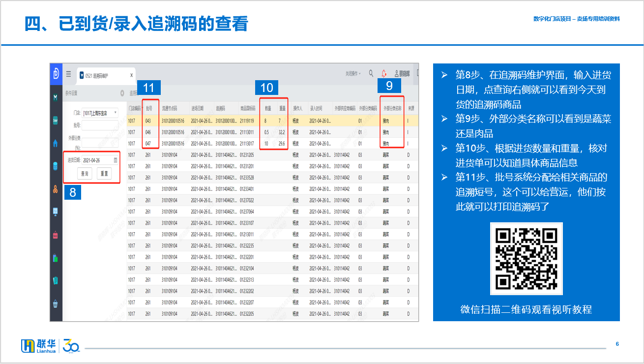Click product code cell 21113017
This screenshot has width=644, height=364.
(x=247, y=144)
